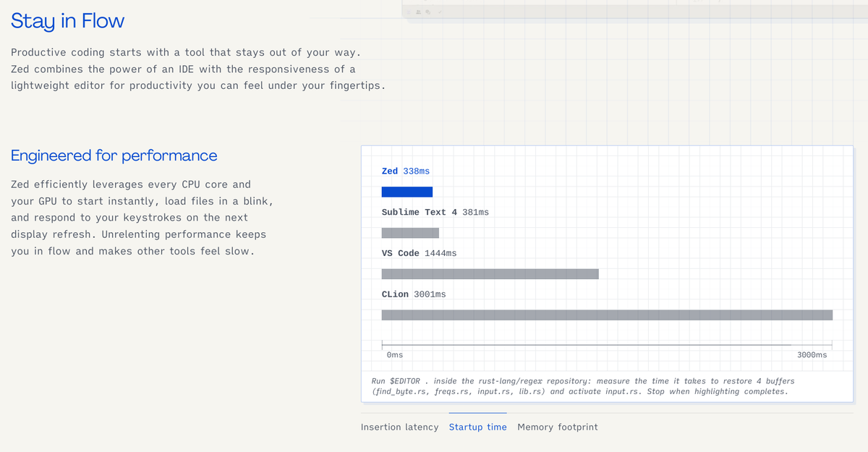Viewport: 868px width, 452px height.
Task: Click the benchmark description caption text
Action: pyautogui.click(x=582, y=386)
